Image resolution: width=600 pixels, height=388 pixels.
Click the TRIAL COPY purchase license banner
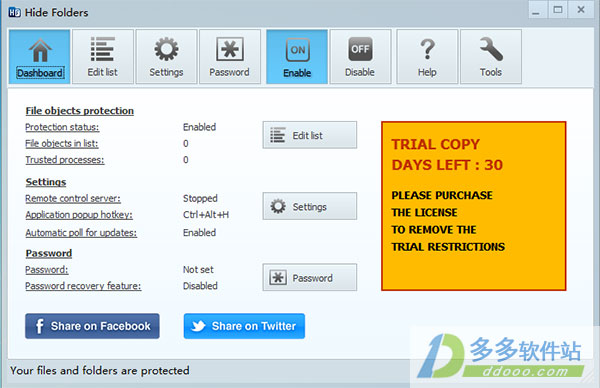473,206
